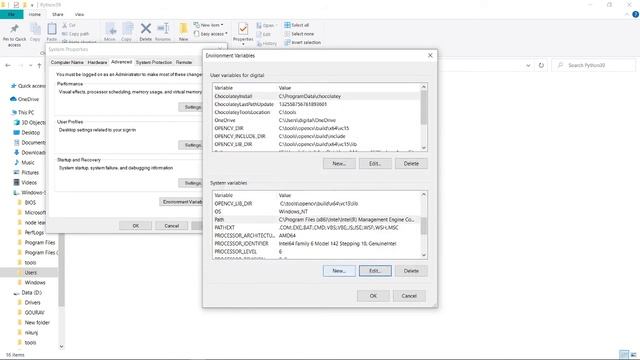The height and width of the screenshot is (360, 640).
Task: Open OneDrive in navigation pane
Action: point(24,99)
